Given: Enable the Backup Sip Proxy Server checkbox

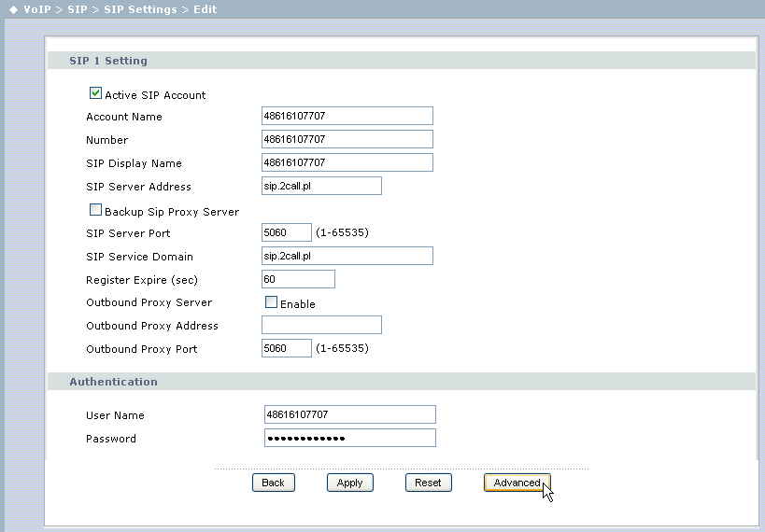Looking at the screenshot, I should click(x=95, y=210).
